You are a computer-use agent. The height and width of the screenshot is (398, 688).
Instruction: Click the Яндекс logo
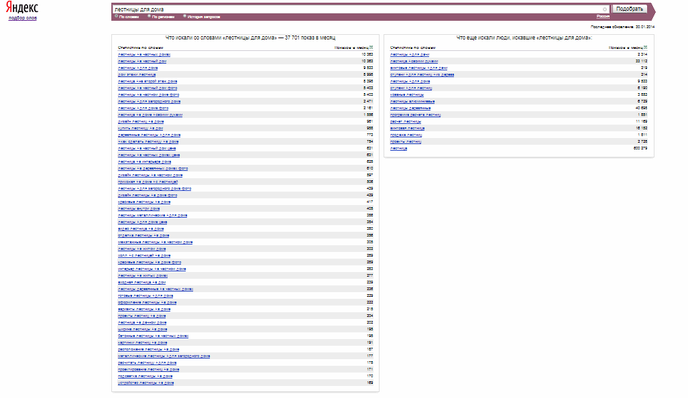[22, 8]
